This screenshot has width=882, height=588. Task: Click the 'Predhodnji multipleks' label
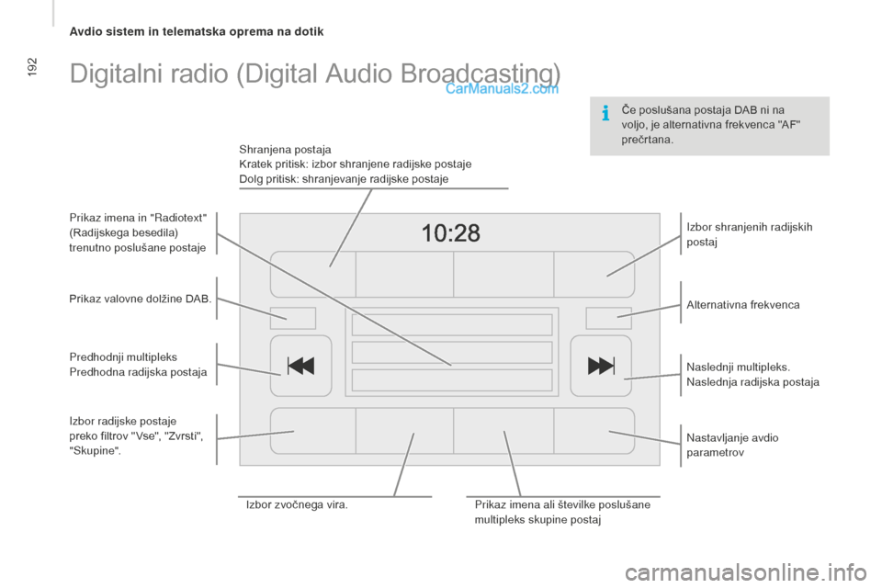(123, 356)
